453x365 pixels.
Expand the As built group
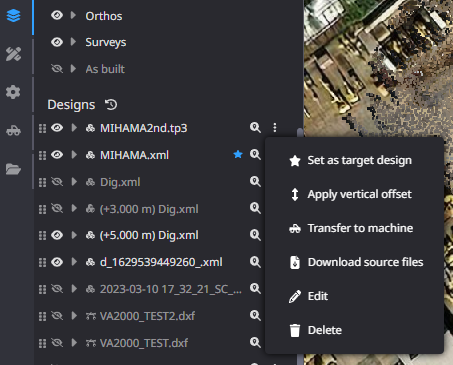click(x=73, y=69)
